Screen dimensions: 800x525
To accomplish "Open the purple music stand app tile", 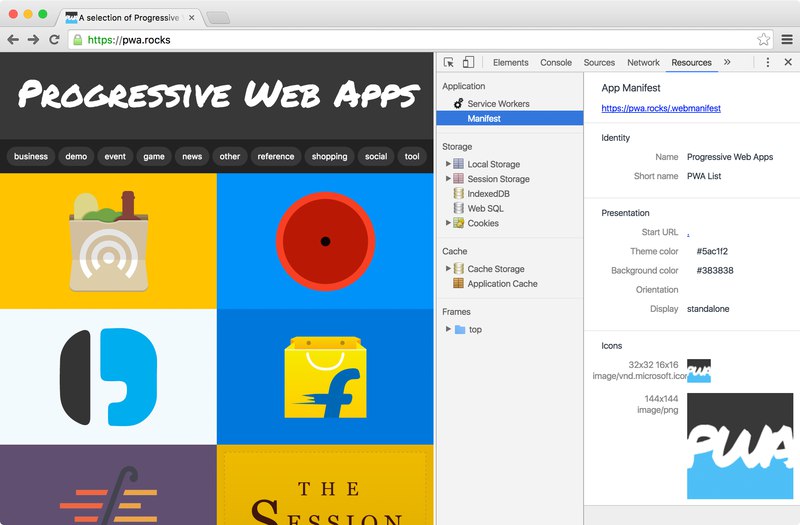I will tap(108, 485).
